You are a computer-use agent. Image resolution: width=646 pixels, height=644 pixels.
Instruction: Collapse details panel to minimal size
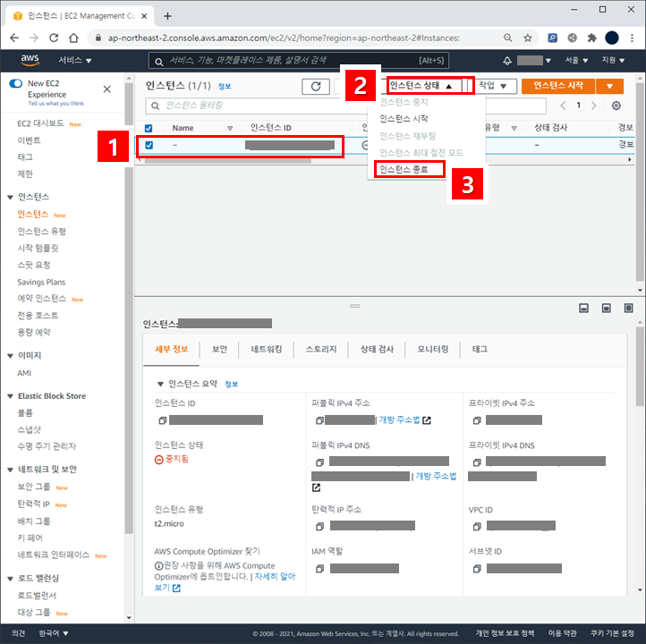583,308
